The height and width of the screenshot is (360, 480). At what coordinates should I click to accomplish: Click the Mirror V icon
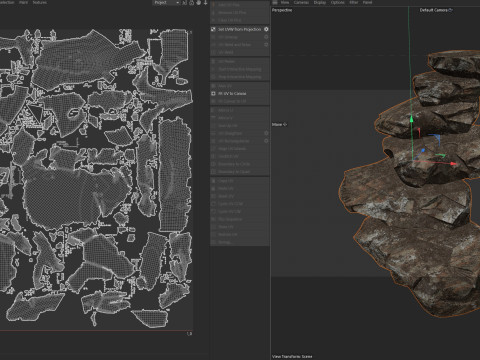pos(213,118)
